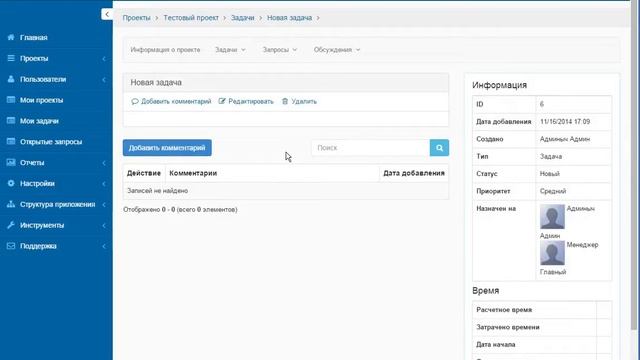640x360 pixels.
Task: Click Новая задача in the breadcrumb
Action: (x=289, y=18)
